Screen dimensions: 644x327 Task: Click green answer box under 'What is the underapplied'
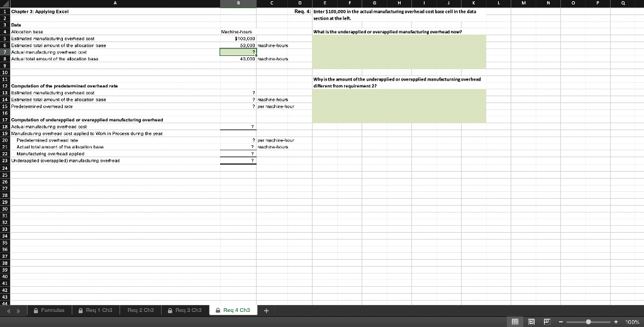tap(399, 52)
